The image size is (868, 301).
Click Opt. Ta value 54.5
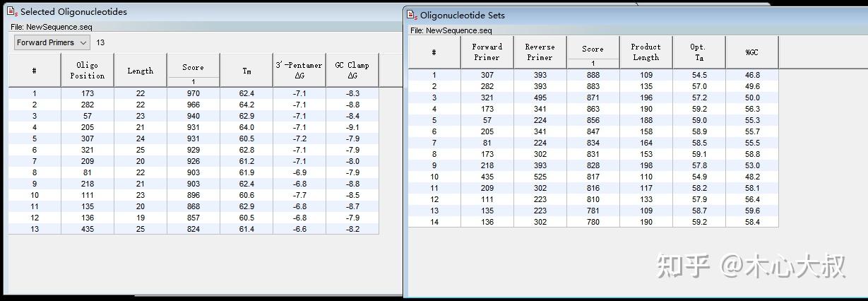(699, 75)
